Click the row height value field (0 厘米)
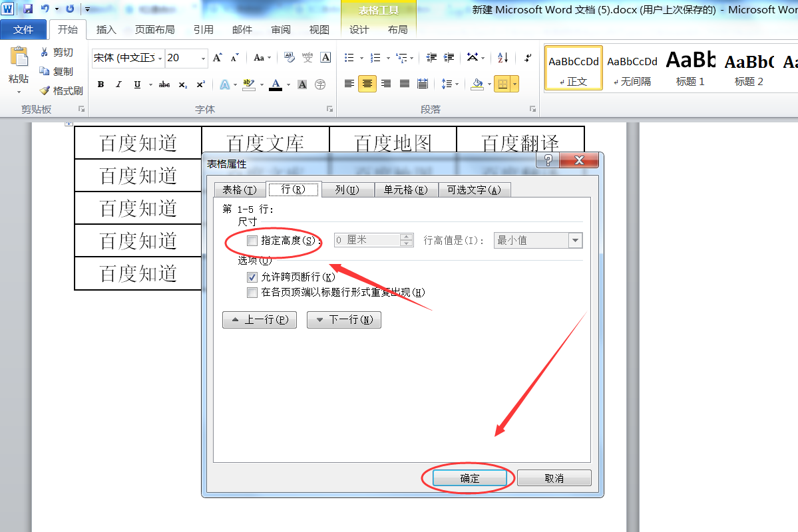 coord(367,240)
